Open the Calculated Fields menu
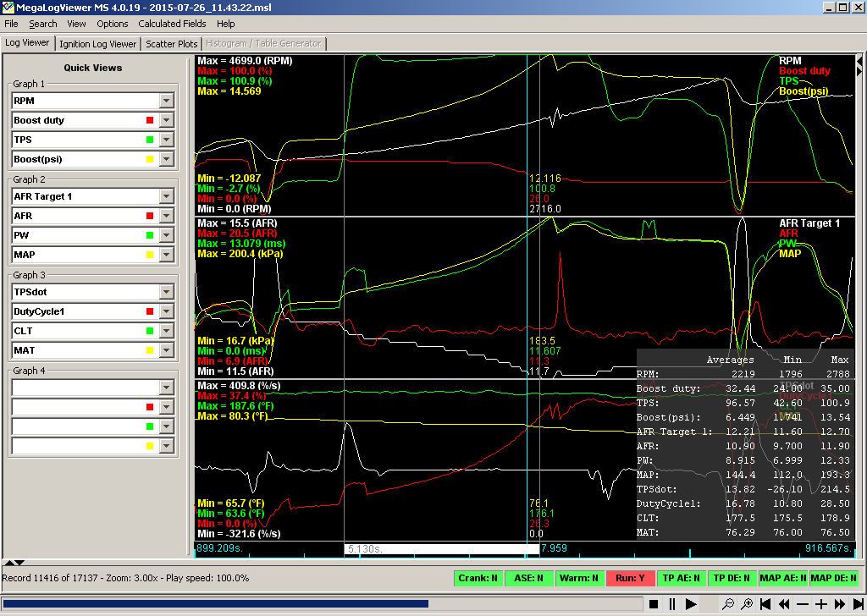The width and height of the screenshot is (867, 616). [x=172, y=24]
